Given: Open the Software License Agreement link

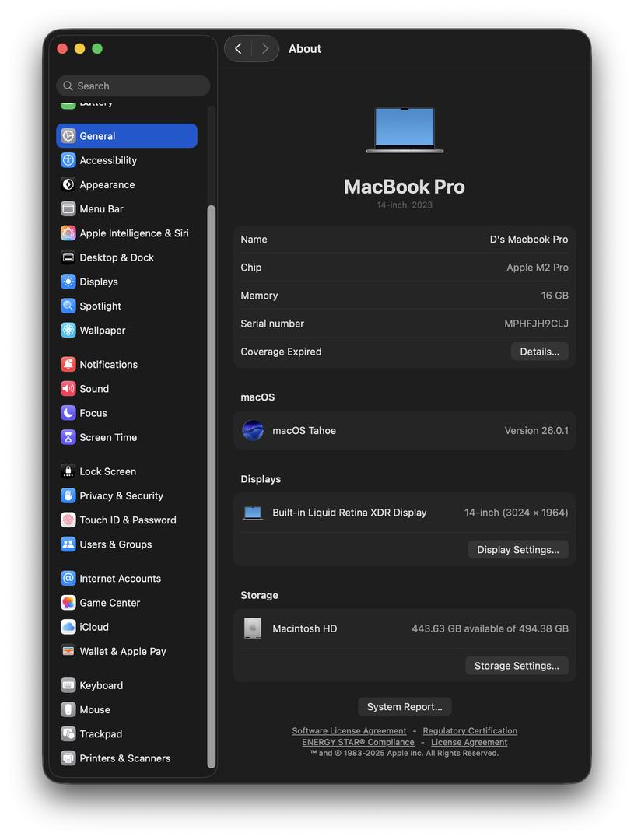Looking at the screenshot, I should pos(349,731).
